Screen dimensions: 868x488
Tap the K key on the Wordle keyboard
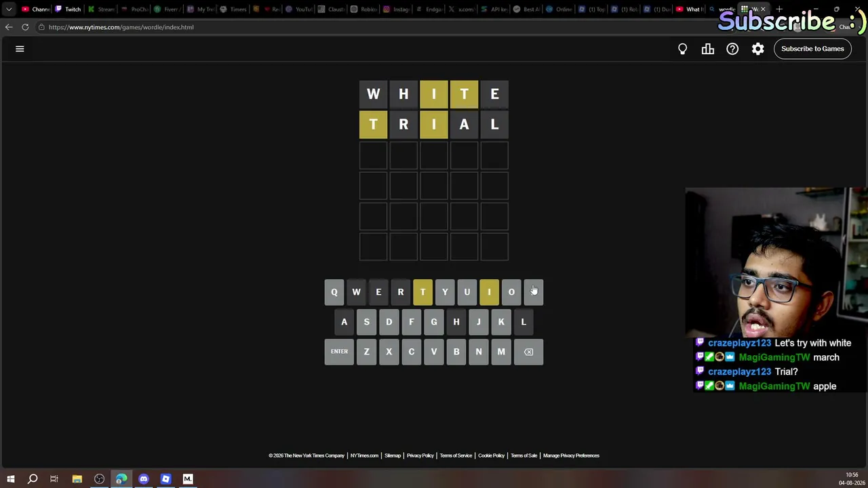point(501,322)
